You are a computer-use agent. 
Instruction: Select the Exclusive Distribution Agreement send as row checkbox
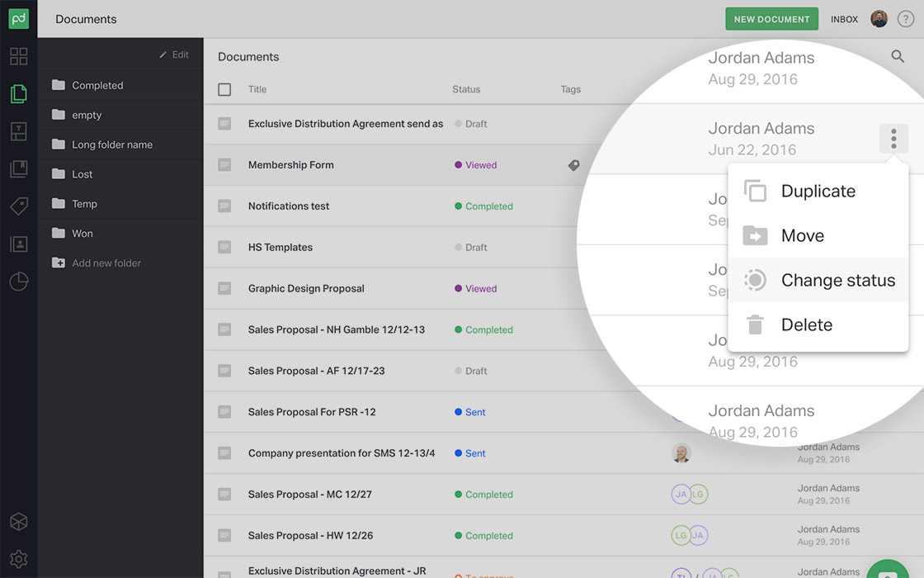(224, 124)
